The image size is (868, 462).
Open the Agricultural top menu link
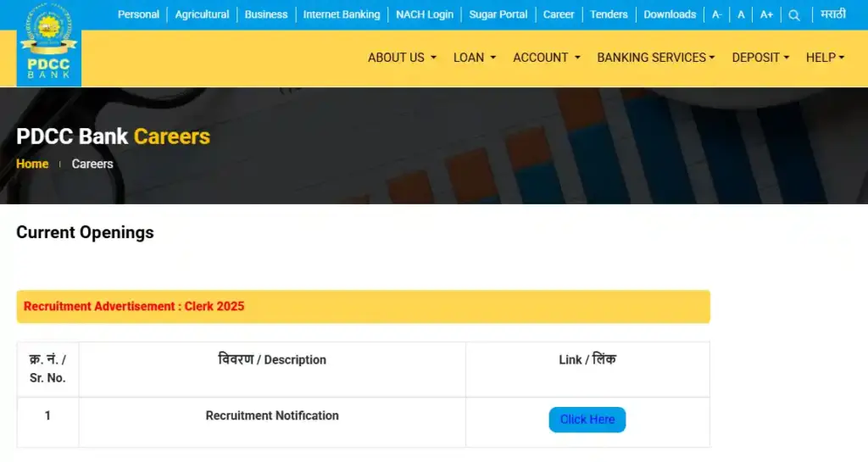[x=202, y=14]
